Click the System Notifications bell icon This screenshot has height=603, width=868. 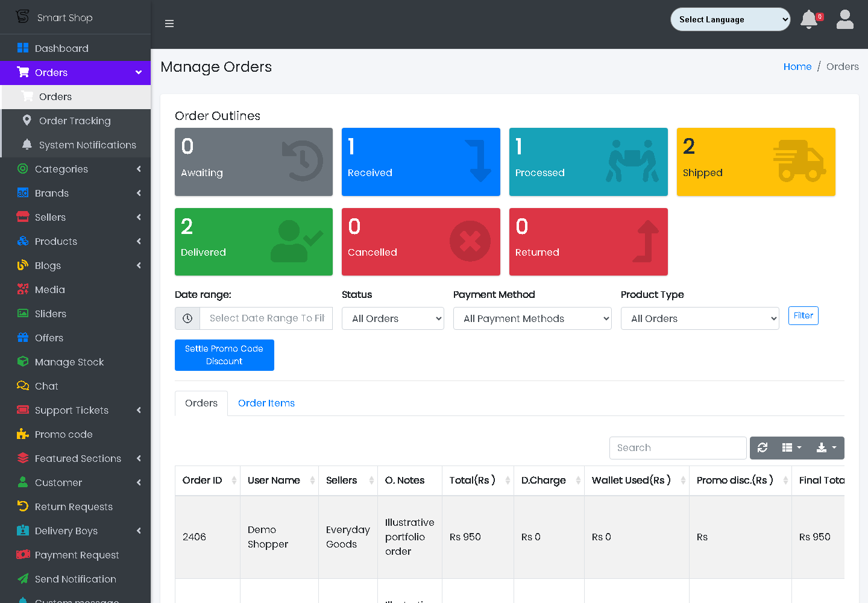(x=27, y=145)
